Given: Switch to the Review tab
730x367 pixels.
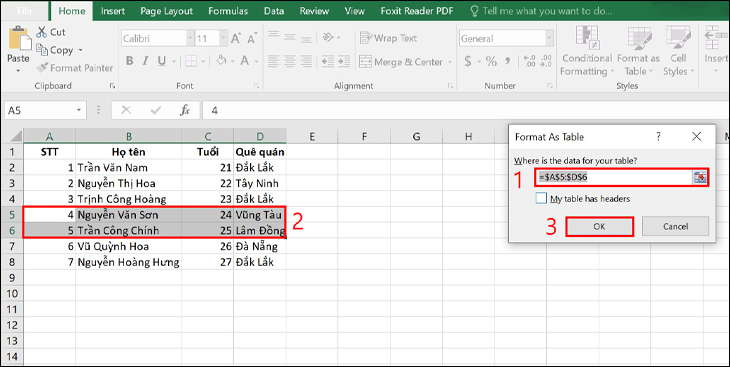Looking at the screenshot, I should point(314,11).
